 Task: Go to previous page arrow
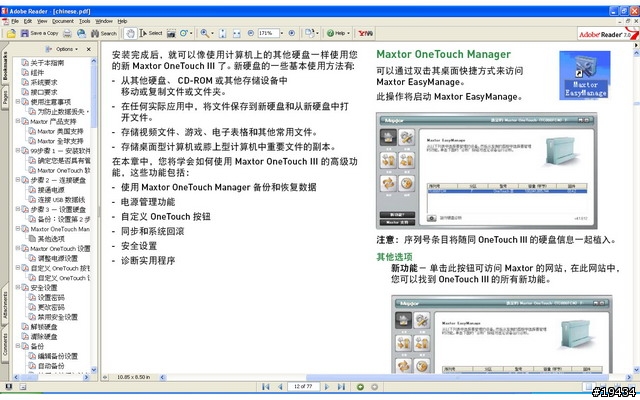(x=280, y=387)
